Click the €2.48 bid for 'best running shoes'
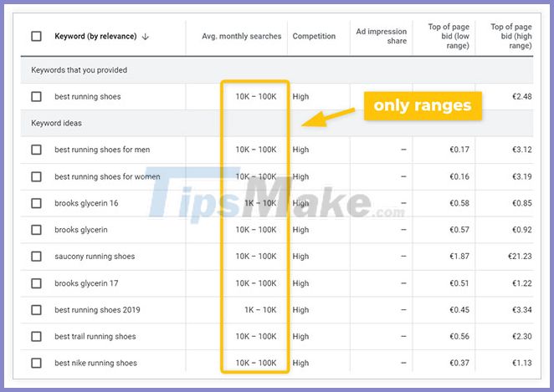The height and width of the screenshot is (392, 554). click(x=522, y=96)
